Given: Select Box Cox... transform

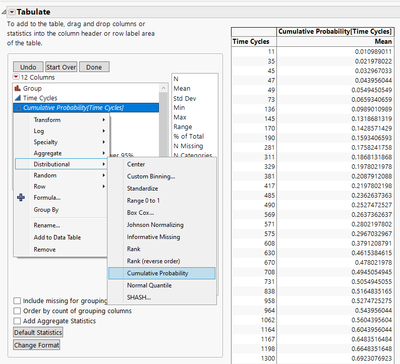Looking at the screenshot, I should point(140,213).
